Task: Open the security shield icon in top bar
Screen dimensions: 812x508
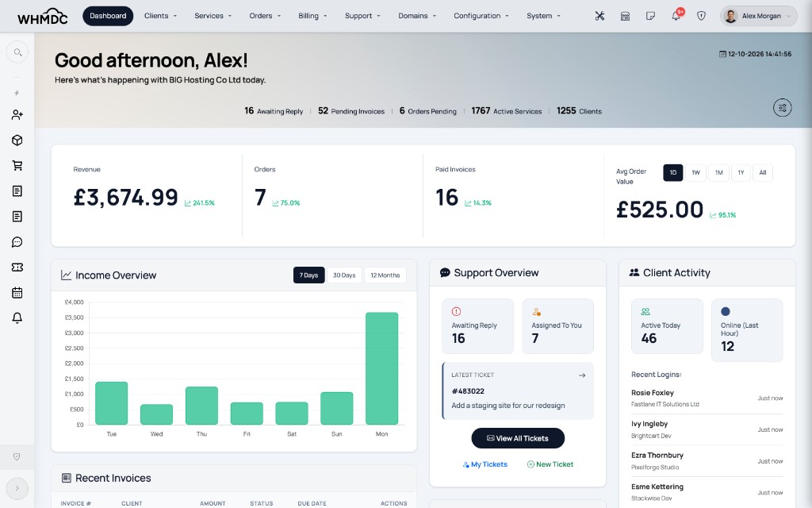Action: click(x=701, y=16)
